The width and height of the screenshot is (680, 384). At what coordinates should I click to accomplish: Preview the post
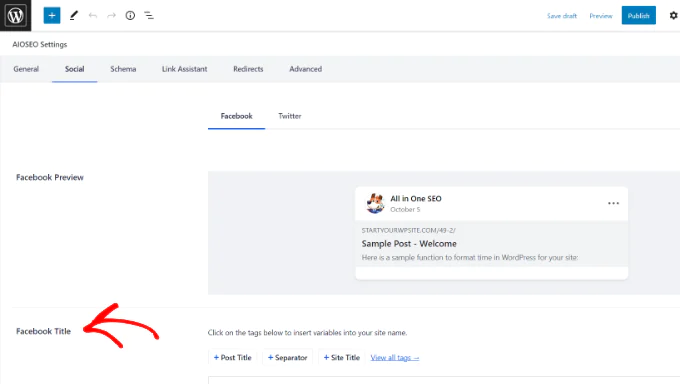(601, 16)
